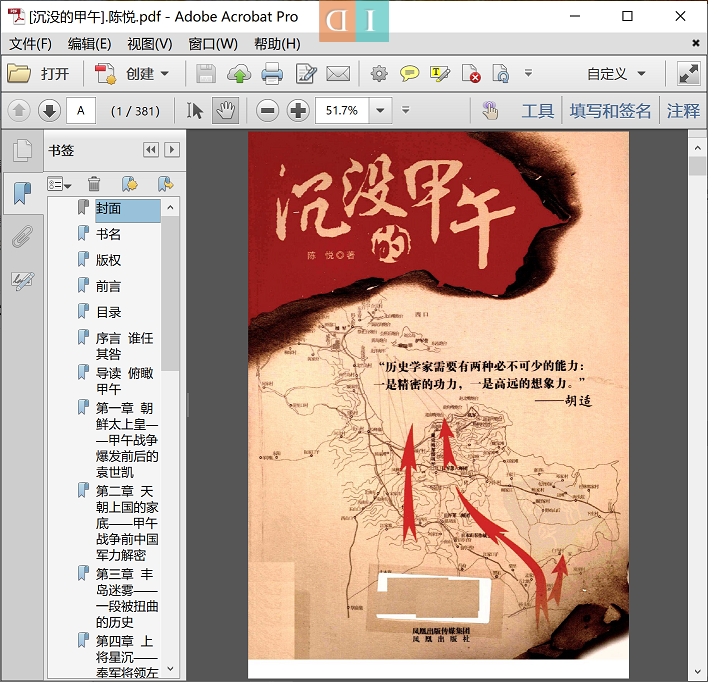Toggle full screen read mode icon
Viewport: 708px width, 682px height.
[689, 74]
